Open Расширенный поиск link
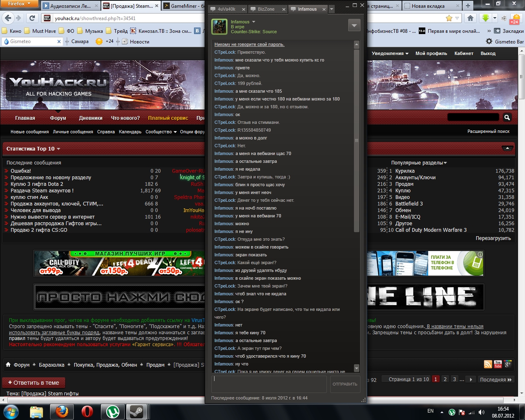Screen dimensions: 525x420 pyautogui.click(x=488, y=132)
